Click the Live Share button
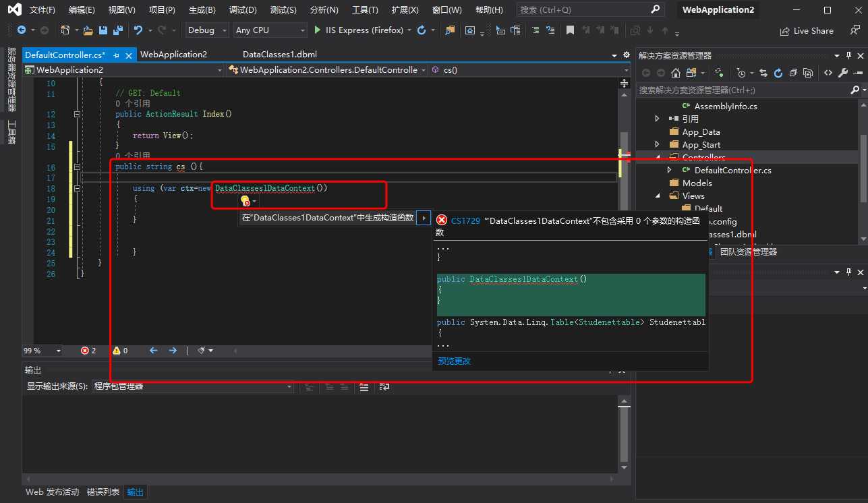Viewport: 868px width, 503px height. pyautogui.click(x=807, y=31)
